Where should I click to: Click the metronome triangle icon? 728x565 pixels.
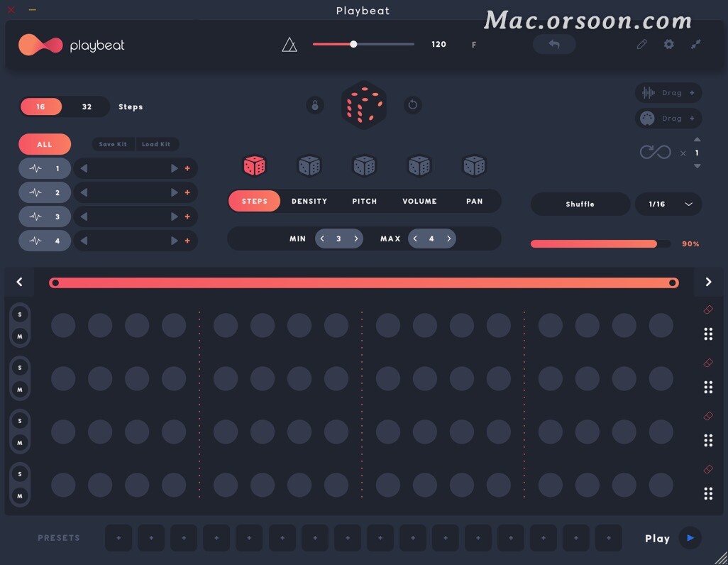289,45
